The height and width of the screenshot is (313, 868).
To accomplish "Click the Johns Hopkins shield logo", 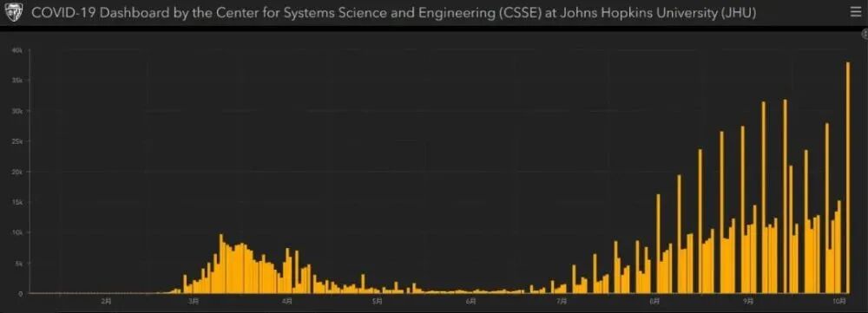I will click(14, 13).
